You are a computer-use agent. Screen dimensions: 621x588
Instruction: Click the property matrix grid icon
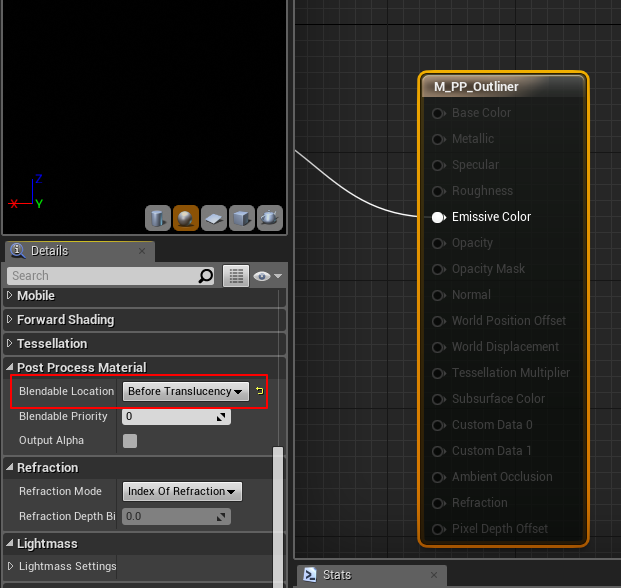(236, 276)
